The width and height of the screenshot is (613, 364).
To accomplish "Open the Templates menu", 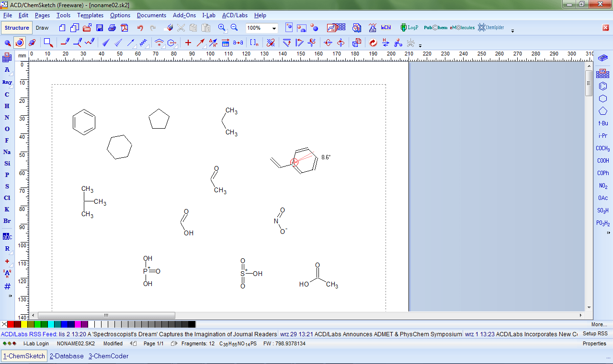I will tap(90, 15).
